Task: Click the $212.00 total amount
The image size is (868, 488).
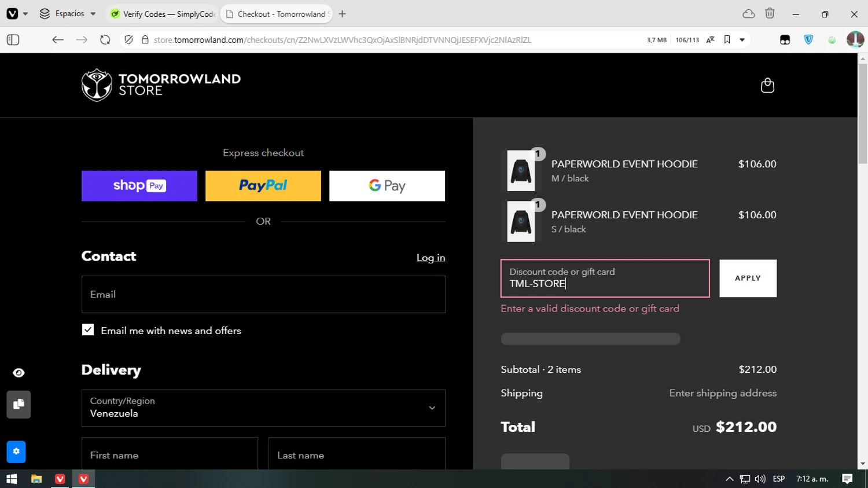Action: 746,427
